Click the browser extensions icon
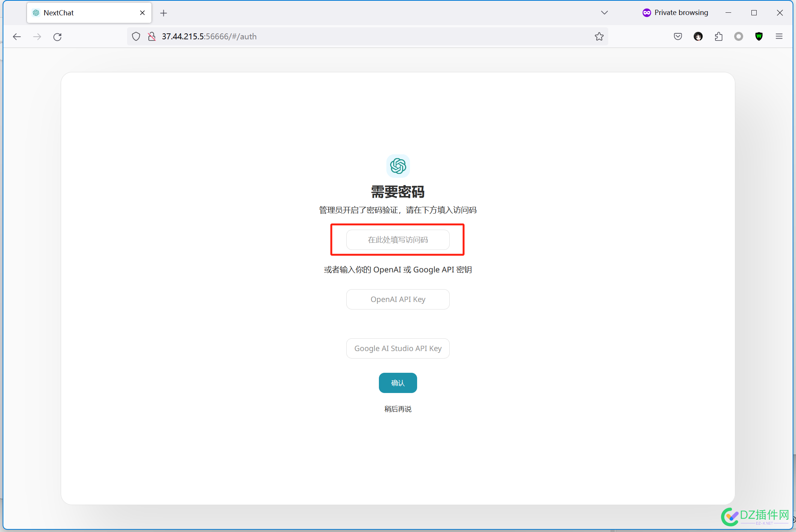The image size is (796, 532). point(719,37)
